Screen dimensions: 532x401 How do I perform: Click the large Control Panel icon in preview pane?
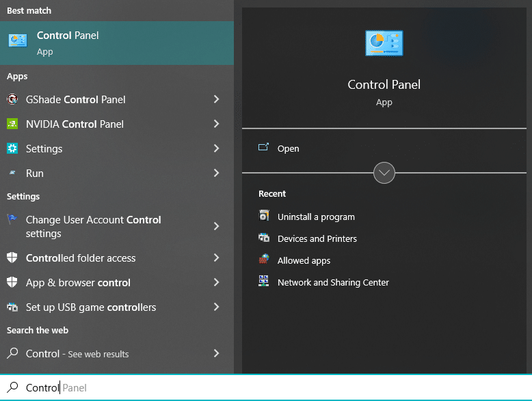384,43
